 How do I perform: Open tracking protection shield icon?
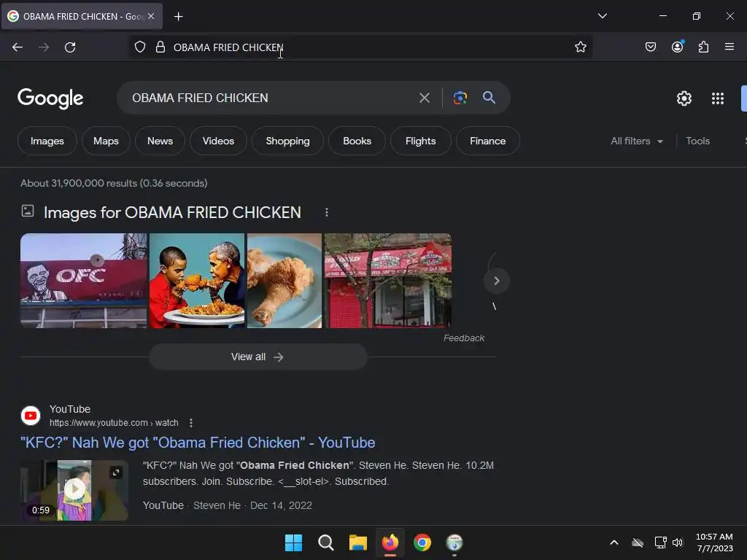140,47
